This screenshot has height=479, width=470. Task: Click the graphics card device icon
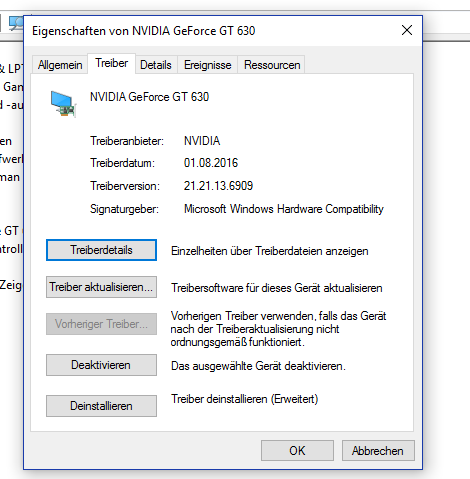click(x=63, y=104)
